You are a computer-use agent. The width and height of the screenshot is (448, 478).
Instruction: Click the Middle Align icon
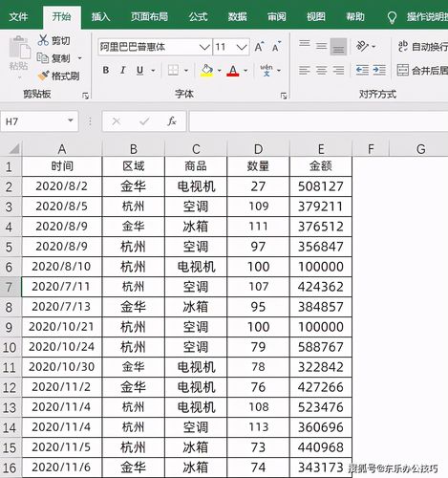click(321, 47)
